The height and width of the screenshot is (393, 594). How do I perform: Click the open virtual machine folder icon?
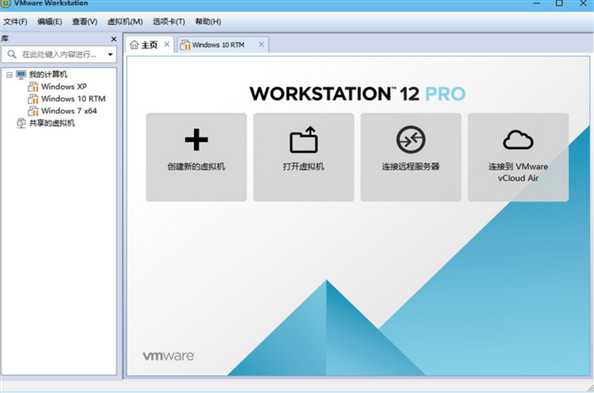303,139
